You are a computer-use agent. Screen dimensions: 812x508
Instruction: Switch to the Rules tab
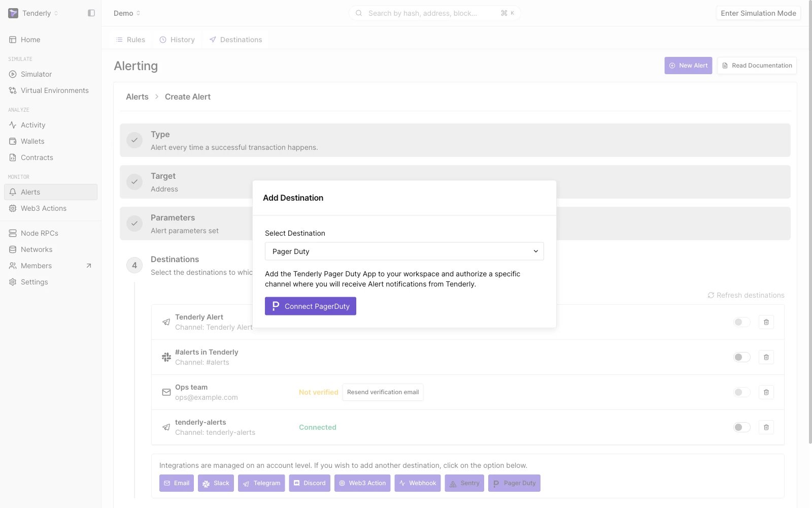[x=130, y=40]
